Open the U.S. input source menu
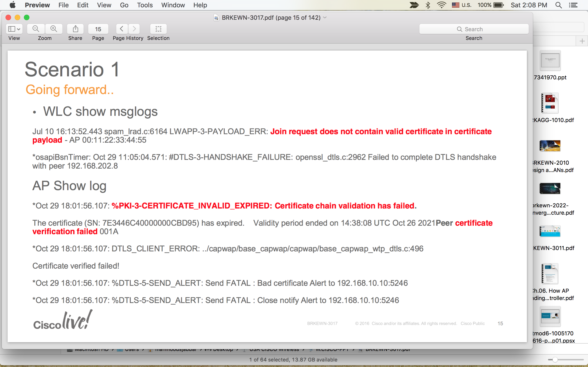Screen dimensions: 588x367 (461, 5)
